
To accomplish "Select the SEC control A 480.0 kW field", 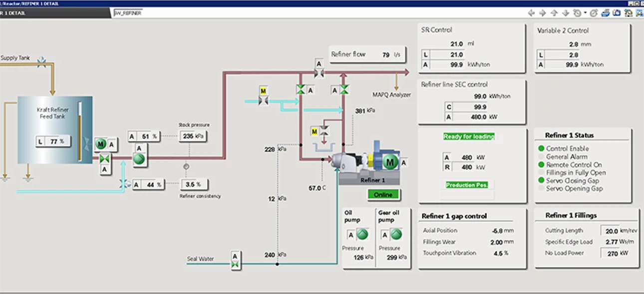I will tap(466, 117).
